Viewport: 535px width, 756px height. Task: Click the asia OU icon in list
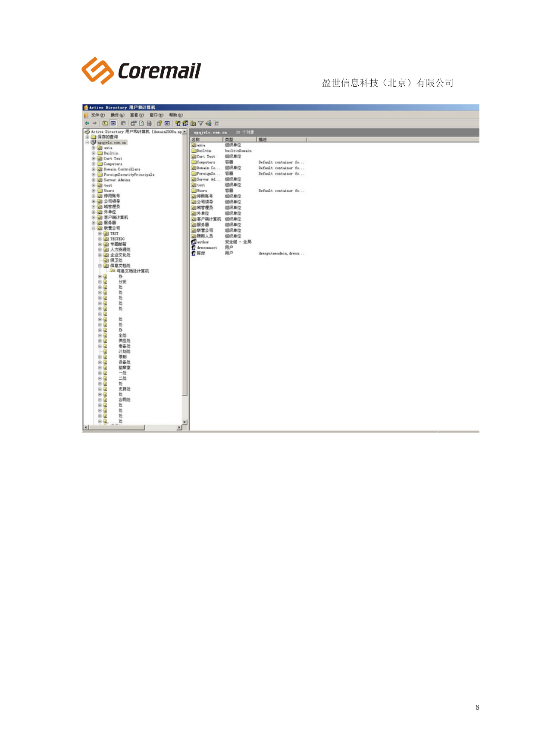pyautogui.click(x=194, y=145)
